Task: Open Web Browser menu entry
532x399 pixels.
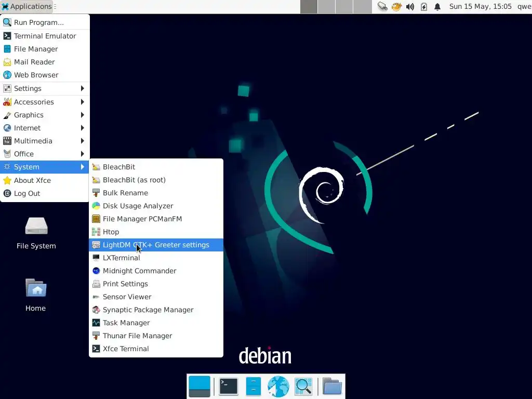Action: [45, 75]
